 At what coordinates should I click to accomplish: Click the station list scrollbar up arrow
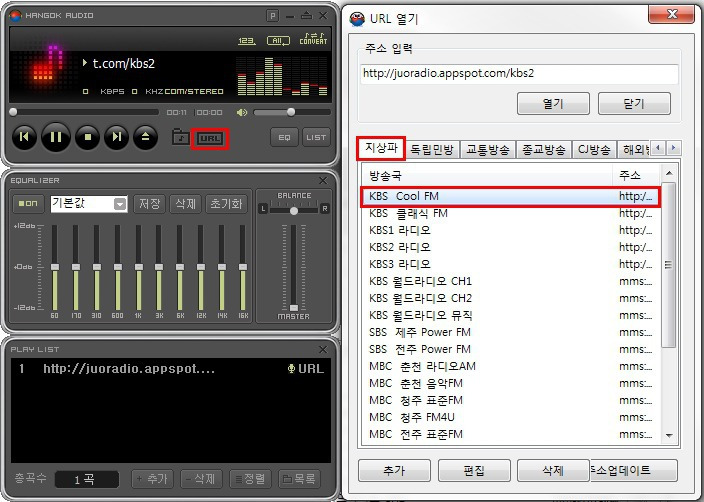point(669,173)
